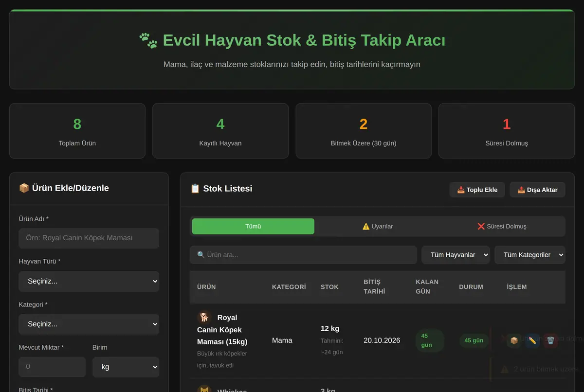Click the Toplam Ürün stat card
Screen dimensions: 584x392
(77, 131)
